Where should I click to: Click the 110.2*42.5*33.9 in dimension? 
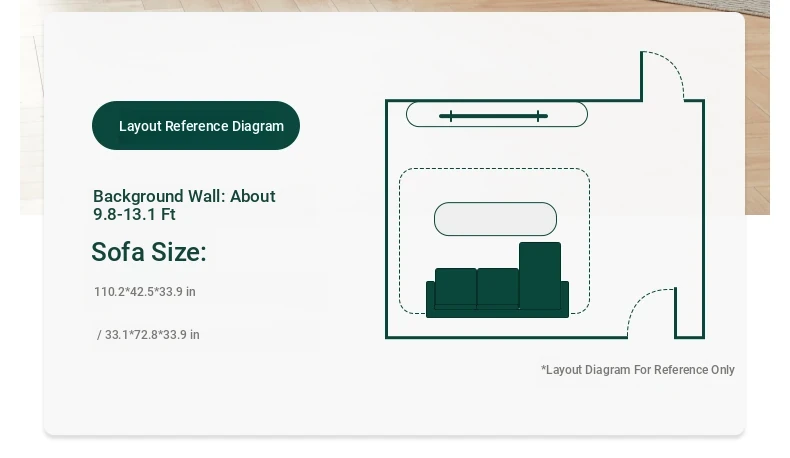145,292
